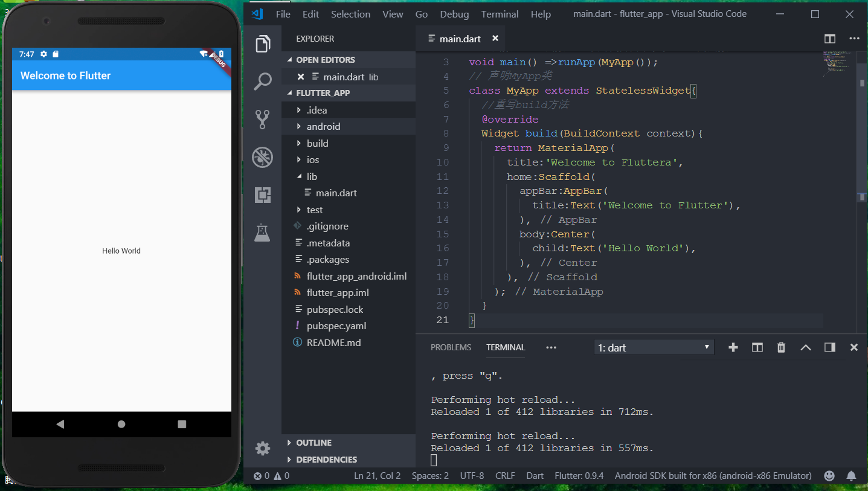Kill the terminal with trash icon
Screen dimensions: 868x491
tap(781, 347)
